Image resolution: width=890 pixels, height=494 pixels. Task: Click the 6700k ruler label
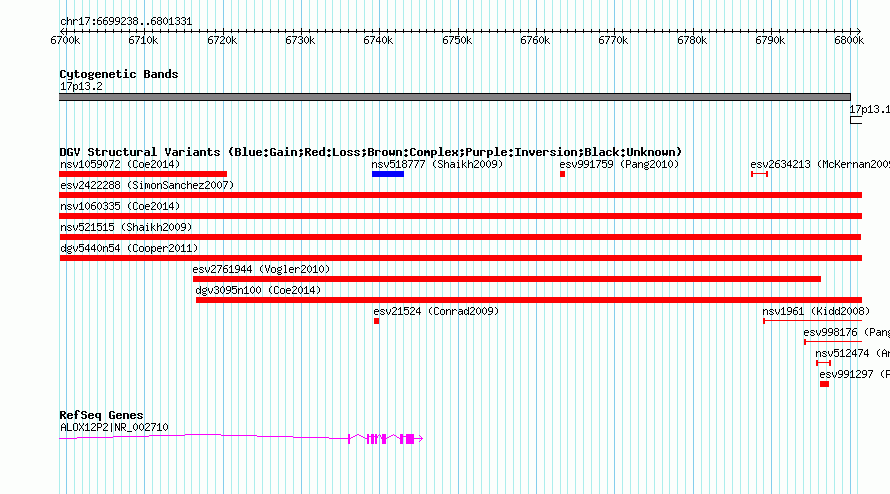tap(65, 40)
